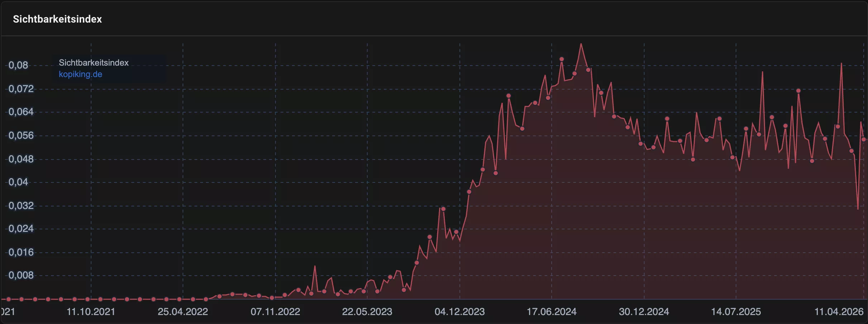868x324 pixels.
Task: Click the 30.12.2024 date on the axis
Action: coord(644,311)
